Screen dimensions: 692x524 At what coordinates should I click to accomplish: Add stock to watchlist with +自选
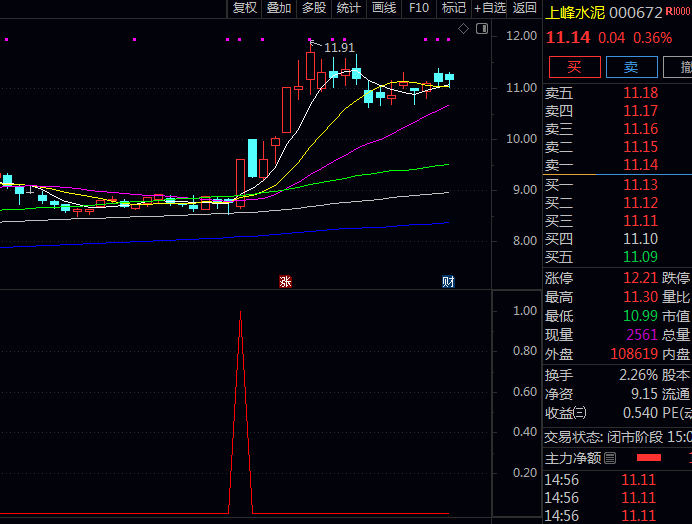490,8
